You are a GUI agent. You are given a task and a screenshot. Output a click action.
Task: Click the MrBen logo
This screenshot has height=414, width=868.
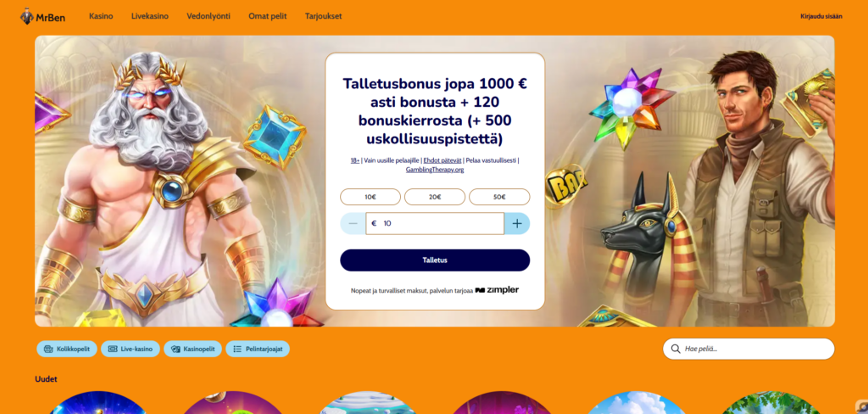tap(42, 16)
